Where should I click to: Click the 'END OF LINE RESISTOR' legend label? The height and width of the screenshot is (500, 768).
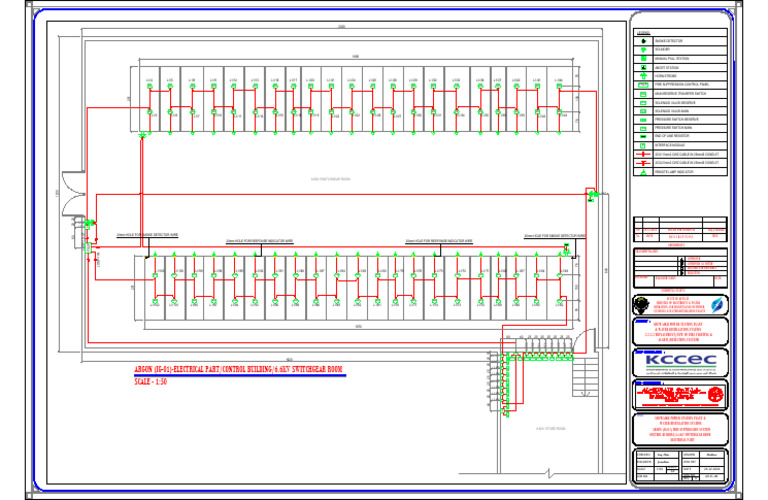click(672, 137)
